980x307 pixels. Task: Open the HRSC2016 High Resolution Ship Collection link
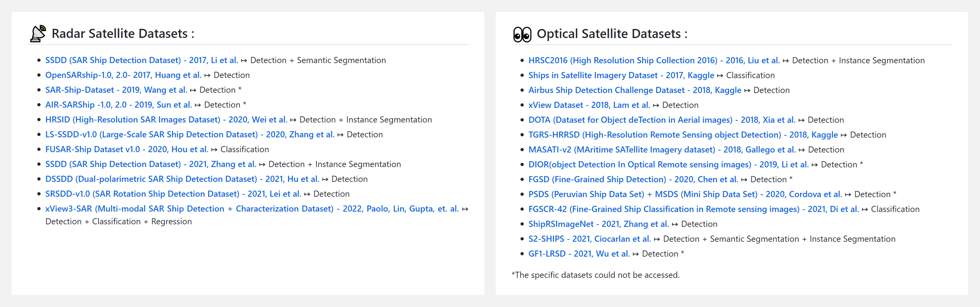coord(654,60)
